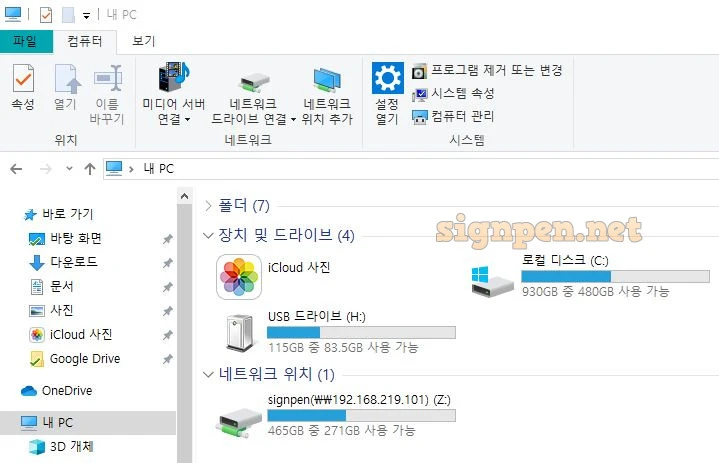Go back with the back arrow button
Viewport: 719px width, 463px height.
(17, 169)
